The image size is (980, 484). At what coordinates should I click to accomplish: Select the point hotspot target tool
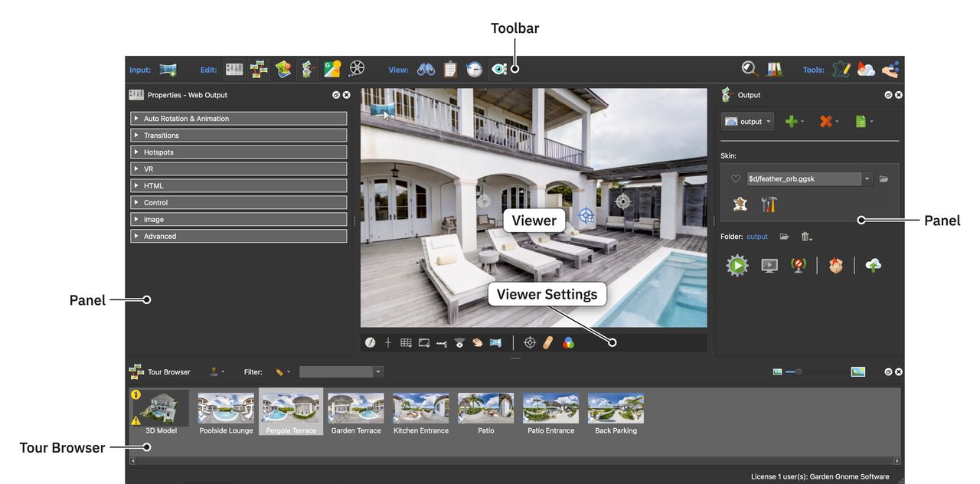[x=530, y=342]
